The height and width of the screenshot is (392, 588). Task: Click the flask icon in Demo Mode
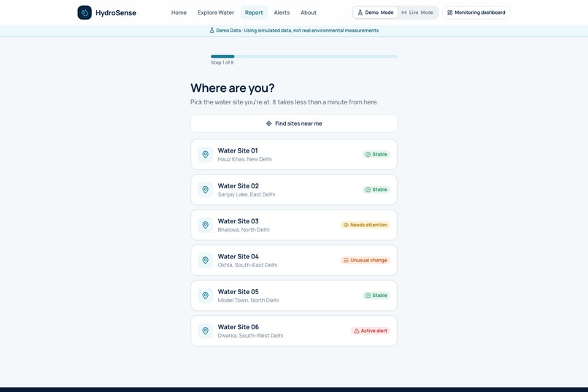click(360, 12)
